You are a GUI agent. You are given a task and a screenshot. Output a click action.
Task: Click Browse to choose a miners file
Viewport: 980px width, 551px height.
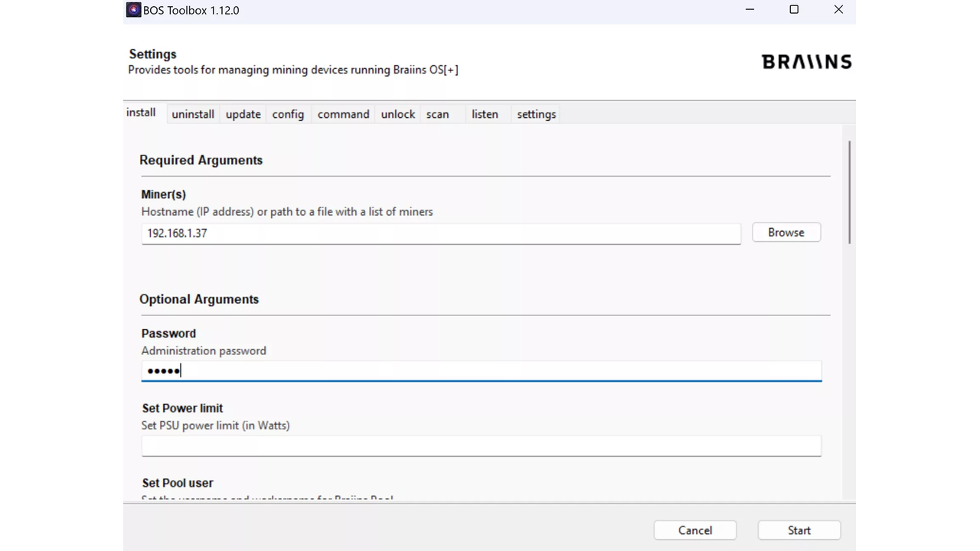point(786,233)
